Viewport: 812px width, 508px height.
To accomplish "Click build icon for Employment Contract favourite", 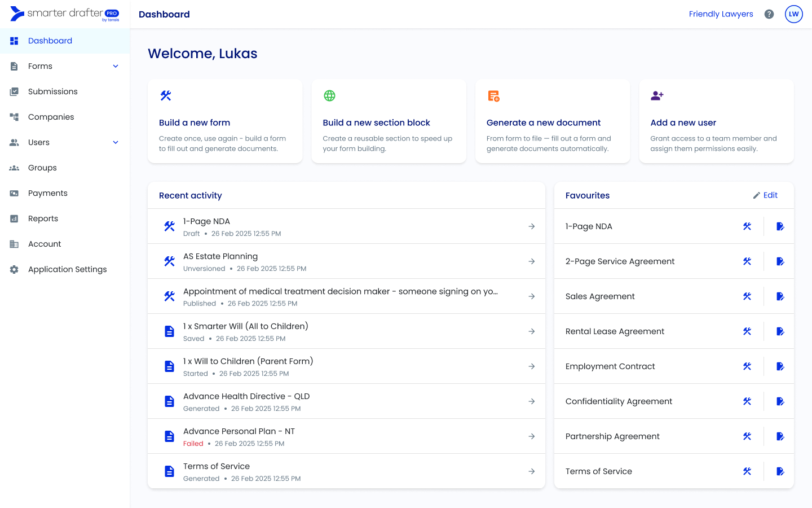I will pos(747,366).
